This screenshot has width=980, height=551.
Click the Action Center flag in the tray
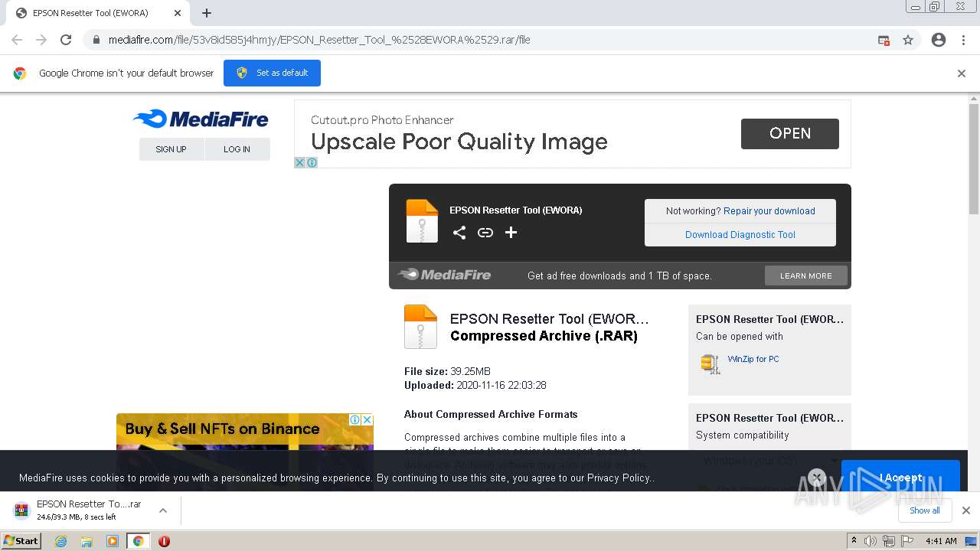point(907,541)
